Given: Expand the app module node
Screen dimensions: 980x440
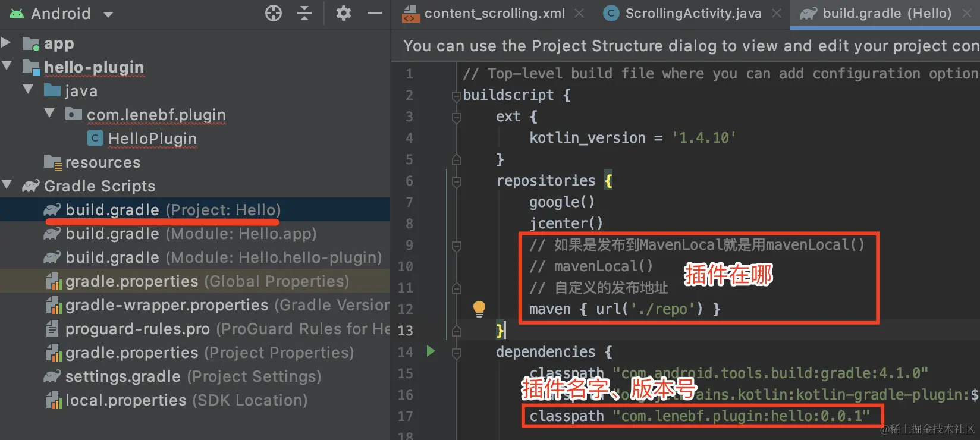Looking at the screenshot, I should point(7,42).
